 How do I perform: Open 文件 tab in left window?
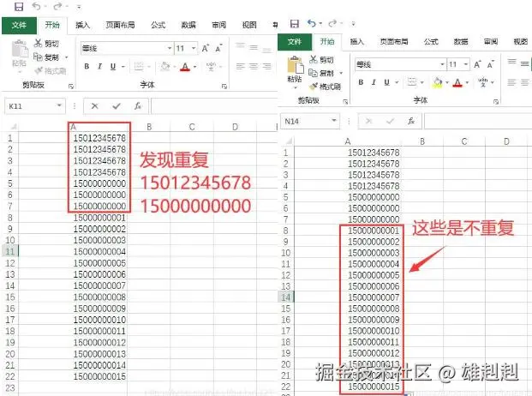19,25
